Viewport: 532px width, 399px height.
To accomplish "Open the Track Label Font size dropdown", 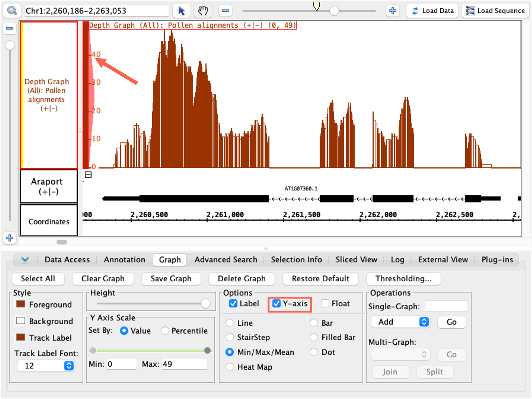I will 46,366.
